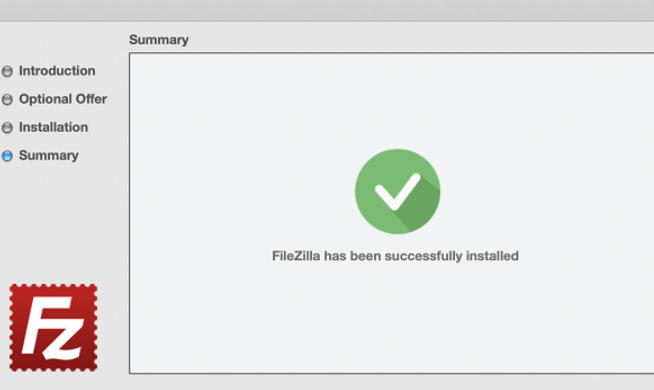Click the successfully installed message text
Viewport: 654px width, 390px height.
click(x=395, y=256)
